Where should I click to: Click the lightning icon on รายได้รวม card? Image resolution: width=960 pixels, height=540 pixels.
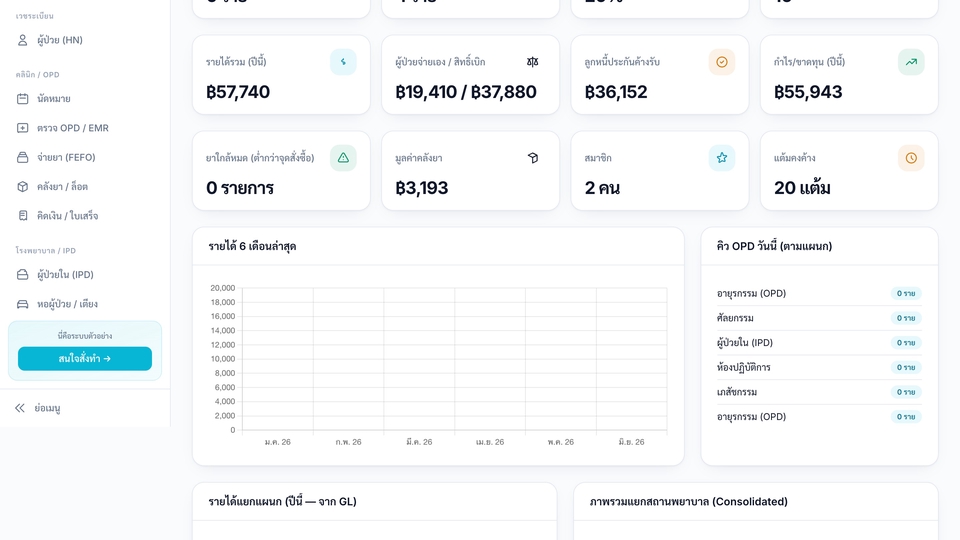[x=343, y=62]
